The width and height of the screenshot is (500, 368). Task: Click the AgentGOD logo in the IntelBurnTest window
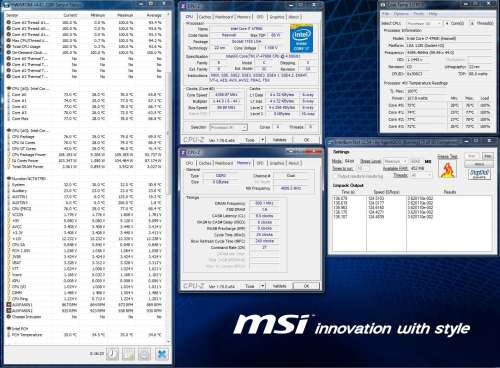479,174
